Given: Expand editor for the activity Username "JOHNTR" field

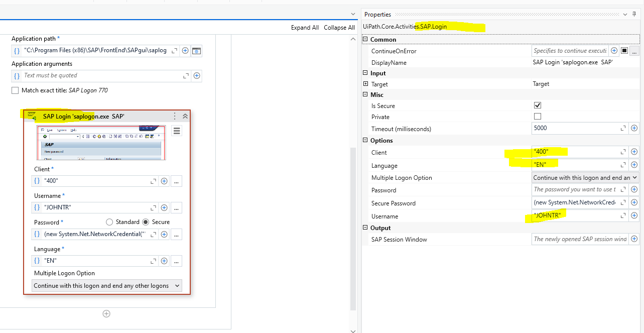Looking at the screenshot, I should [x=154, y=208].
